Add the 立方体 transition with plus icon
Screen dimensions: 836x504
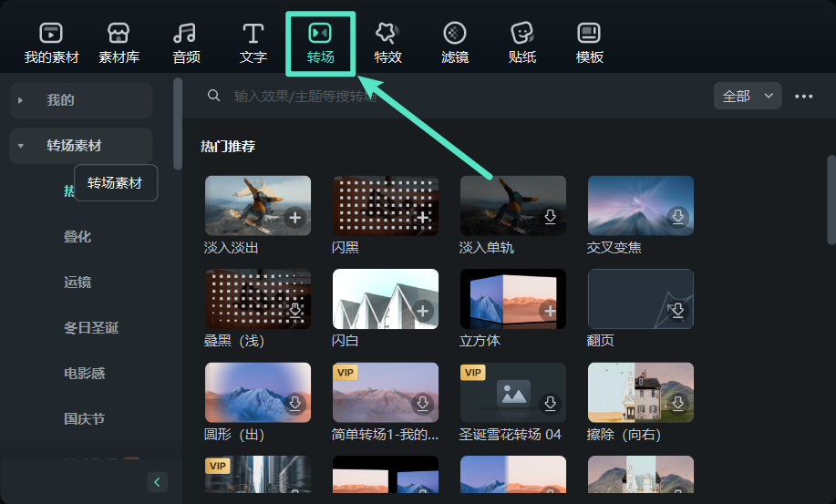pos(551,311)
